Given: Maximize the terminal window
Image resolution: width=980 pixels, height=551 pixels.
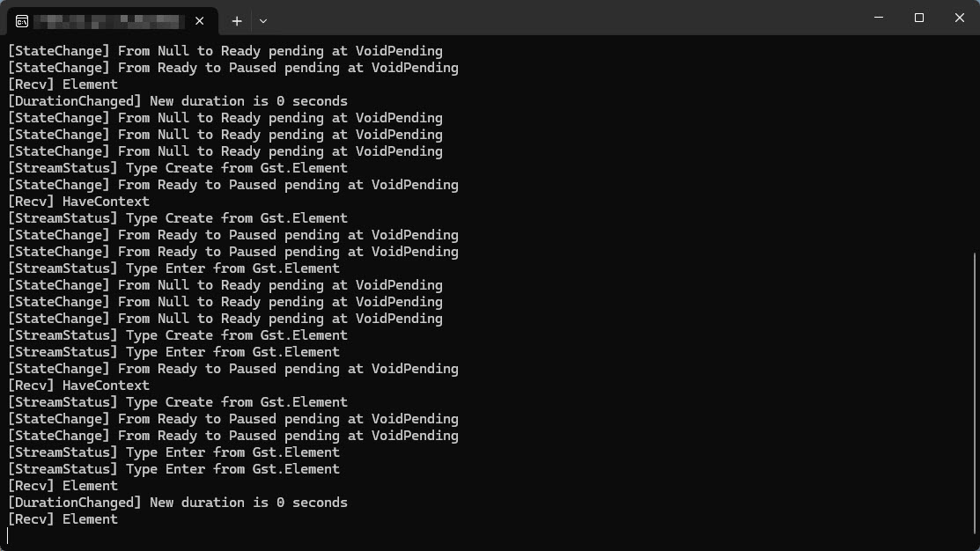Looking at the screenshot, I should tap(919, 18).
